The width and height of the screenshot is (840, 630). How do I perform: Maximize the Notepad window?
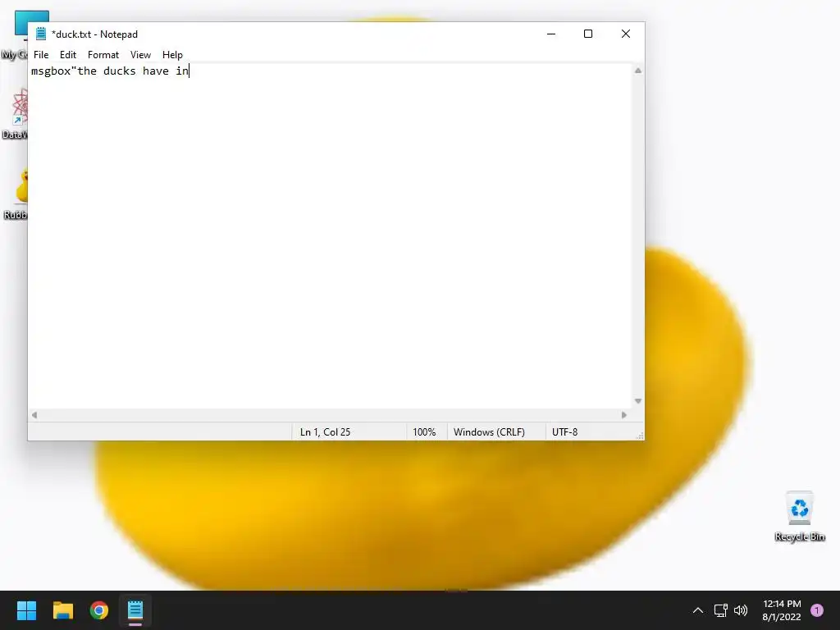587,34
